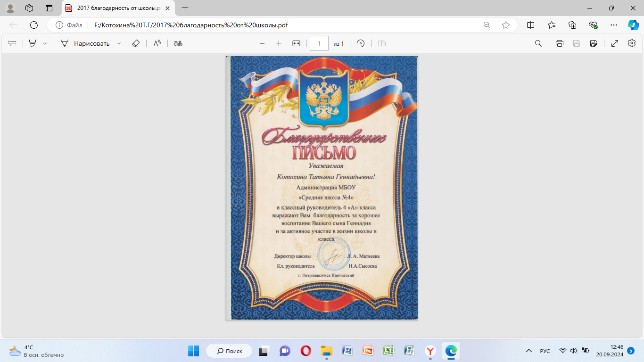Click the Поиск taskbar search box

229,351
